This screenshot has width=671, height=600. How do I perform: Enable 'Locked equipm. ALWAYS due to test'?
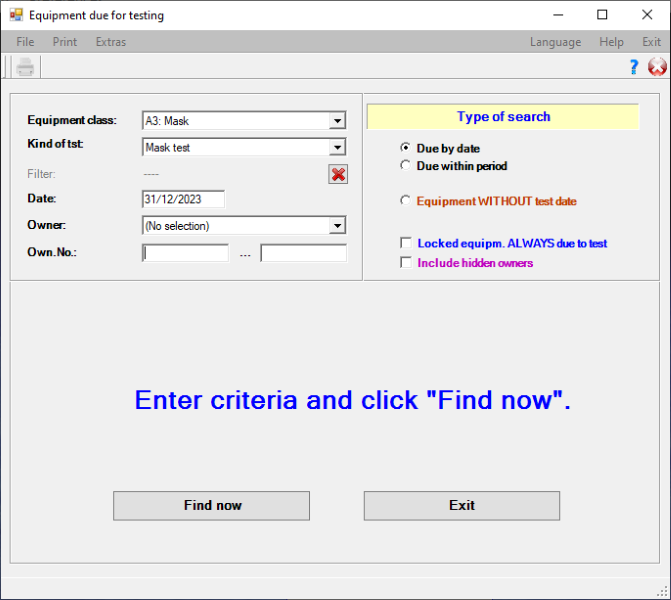pyautogui.click(x=405, y=243)
